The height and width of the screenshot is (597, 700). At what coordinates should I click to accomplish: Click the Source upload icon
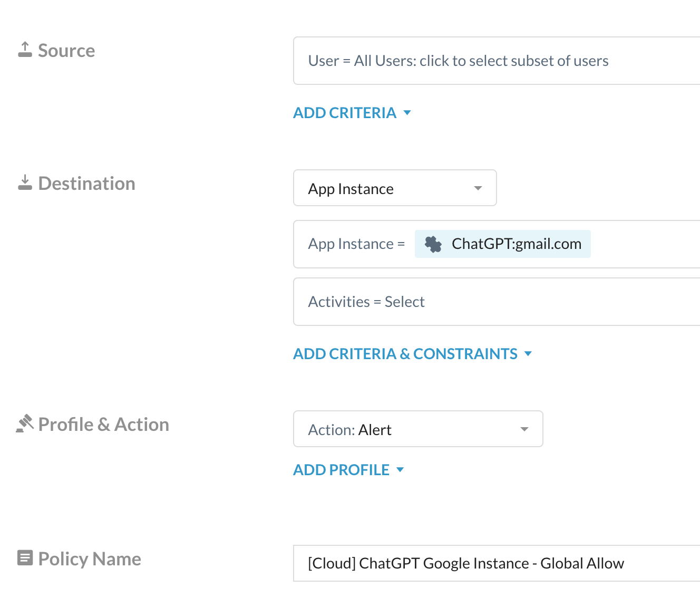pos(25,50)
